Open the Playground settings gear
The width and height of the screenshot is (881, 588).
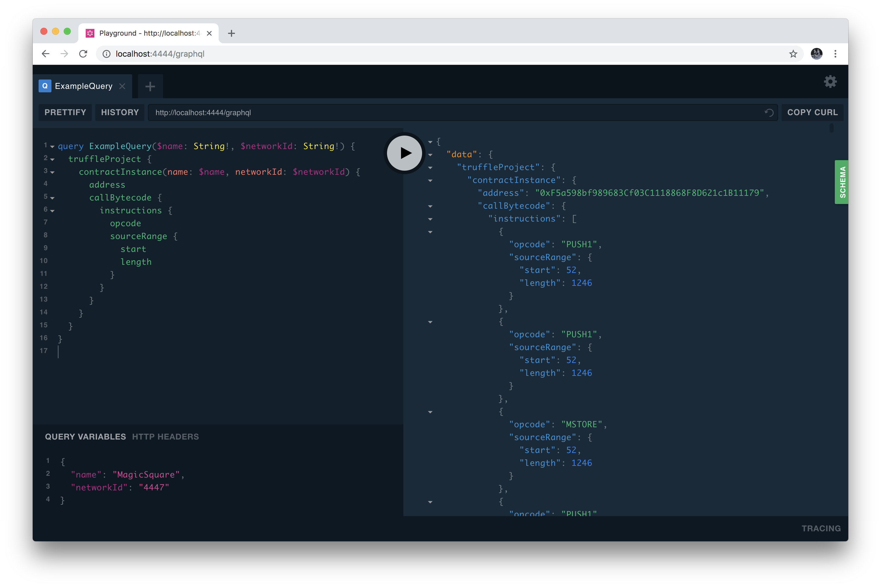coord(830,81)
